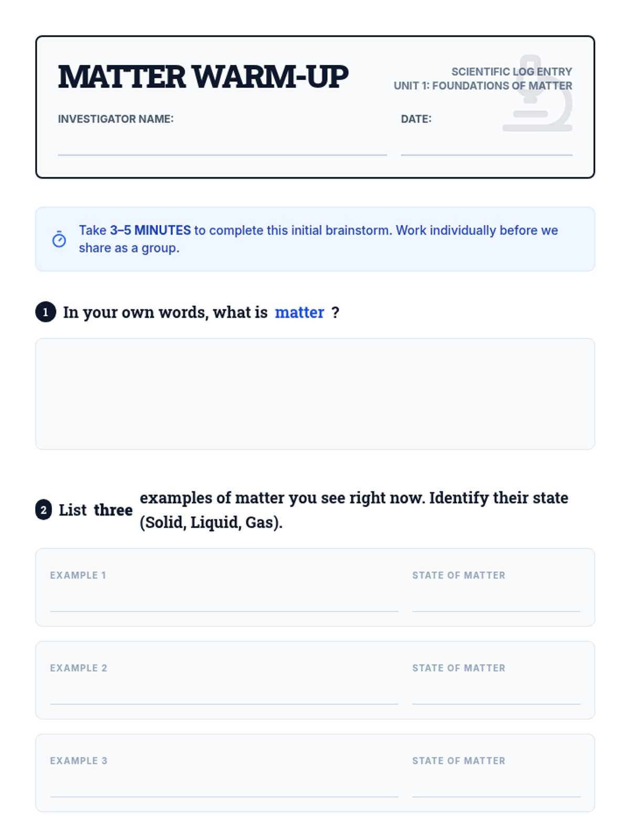Viewport: 630px width, 840px height.
Task: Click the Scientific Log Entry label
Action: click(x=512, y=71)
